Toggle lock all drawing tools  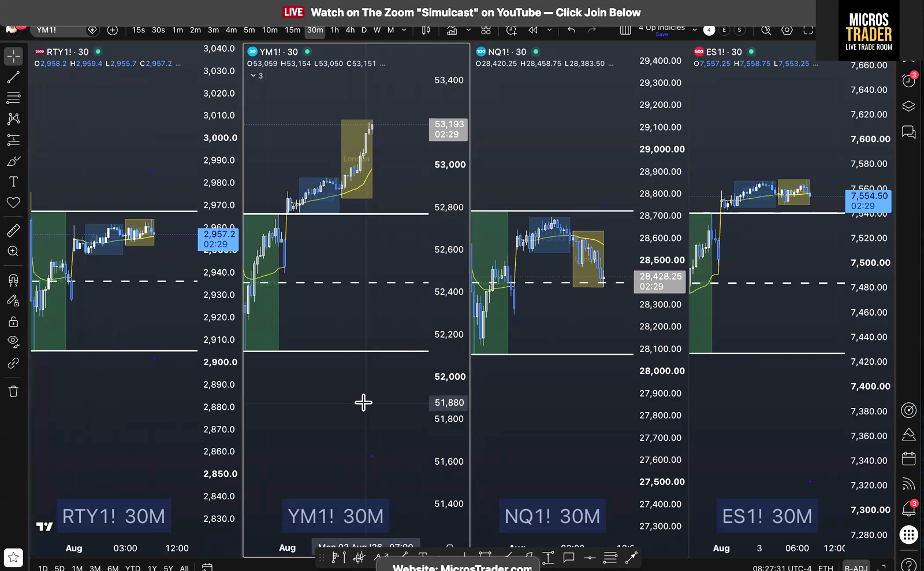tap(13, 322)
